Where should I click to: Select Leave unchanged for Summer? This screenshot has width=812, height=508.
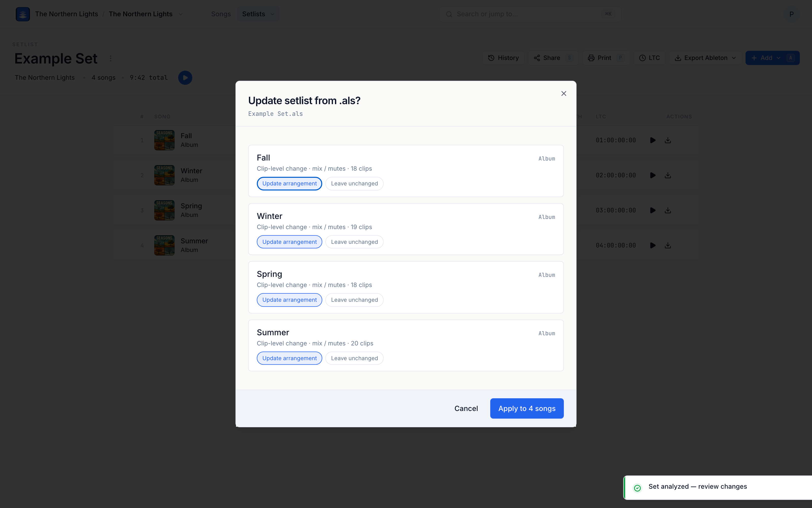pos(354,358)
